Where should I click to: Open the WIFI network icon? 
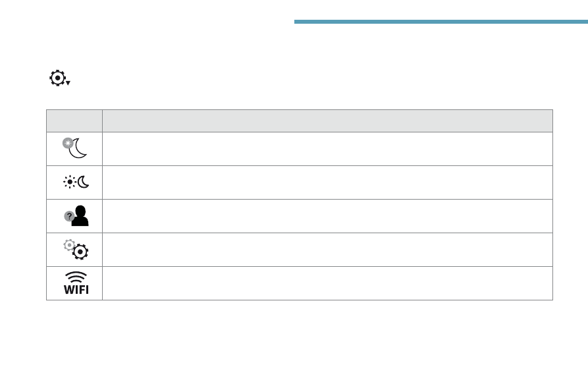coord(76,283)
